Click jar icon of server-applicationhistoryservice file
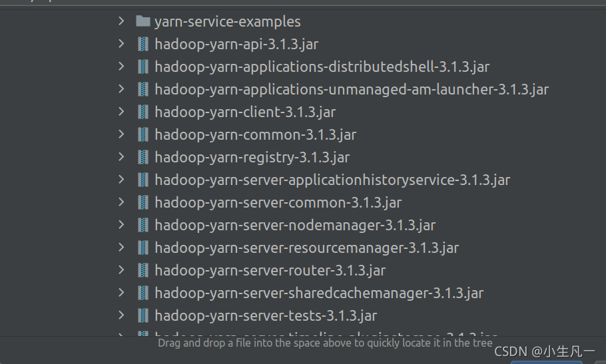 coord(143,180)
